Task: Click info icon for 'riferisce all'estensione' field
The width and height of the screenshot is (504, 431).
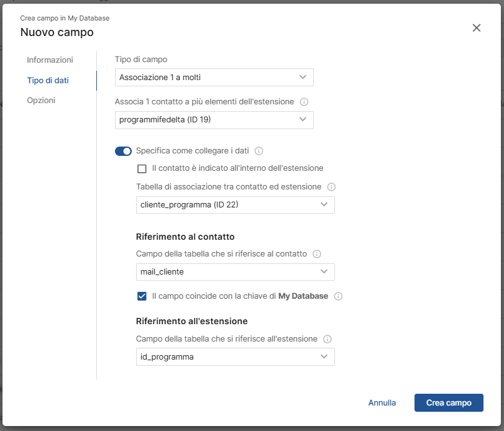Action: pyautogui.click(x=328, y=339)
